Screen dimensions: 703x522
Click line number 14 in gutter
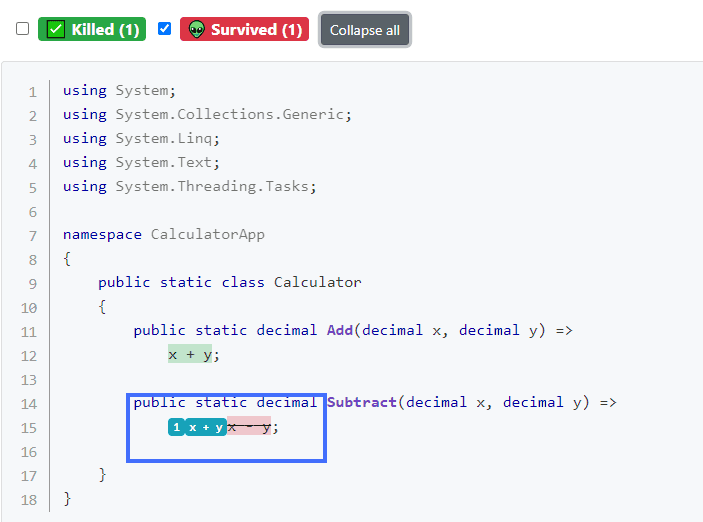pos(29,404)
